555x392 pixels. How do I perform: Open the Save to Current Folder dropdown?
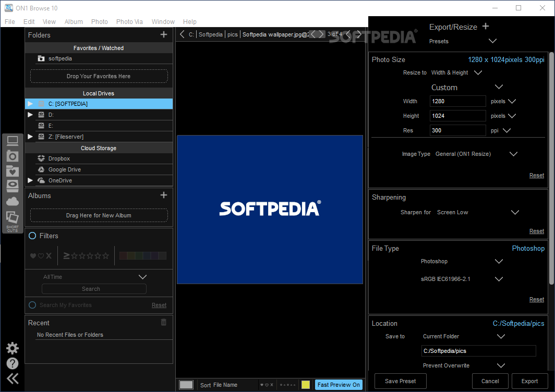[501, 336]
